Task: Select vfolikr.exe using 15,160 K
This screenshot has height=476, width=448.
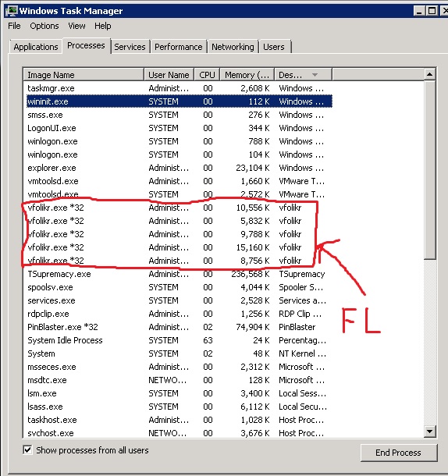Action: click(178, 247)
